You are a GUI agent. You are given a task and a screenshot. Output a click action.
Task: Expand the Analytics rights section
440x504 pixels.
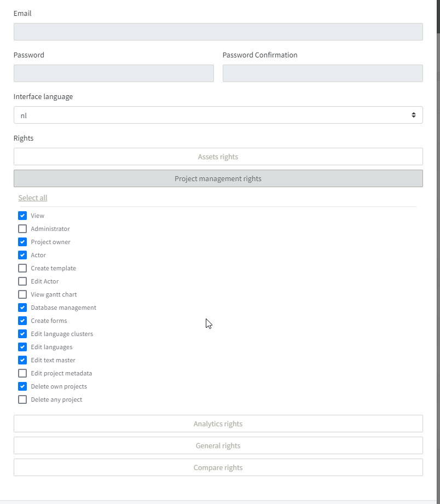218,424
